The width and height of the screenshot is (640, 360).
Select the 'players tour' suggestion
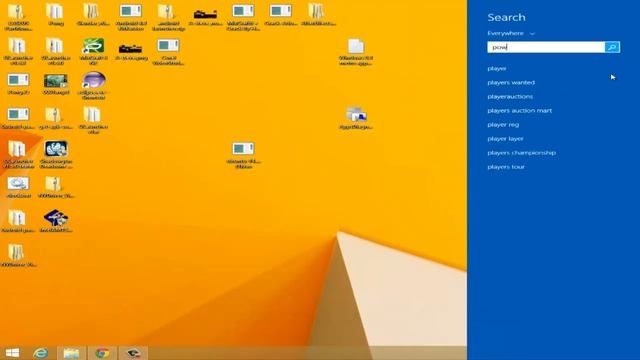coord(506,167)
